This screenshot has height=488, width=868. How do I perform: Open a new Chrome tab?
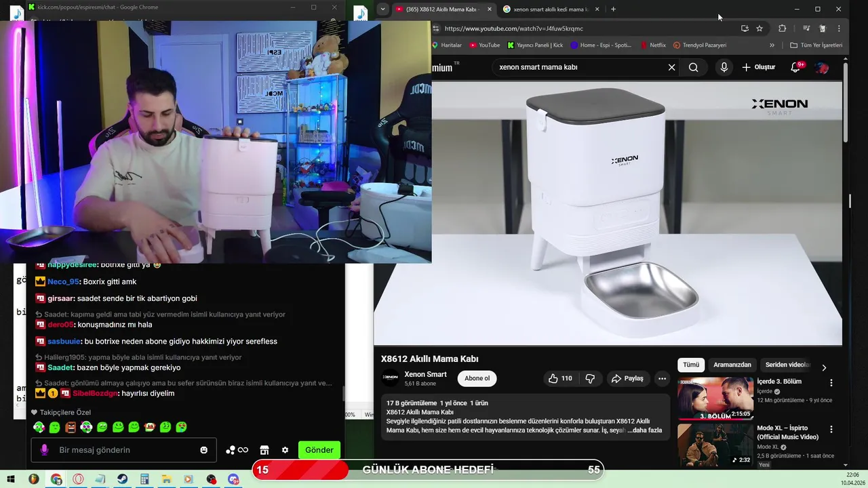point(613,9)
